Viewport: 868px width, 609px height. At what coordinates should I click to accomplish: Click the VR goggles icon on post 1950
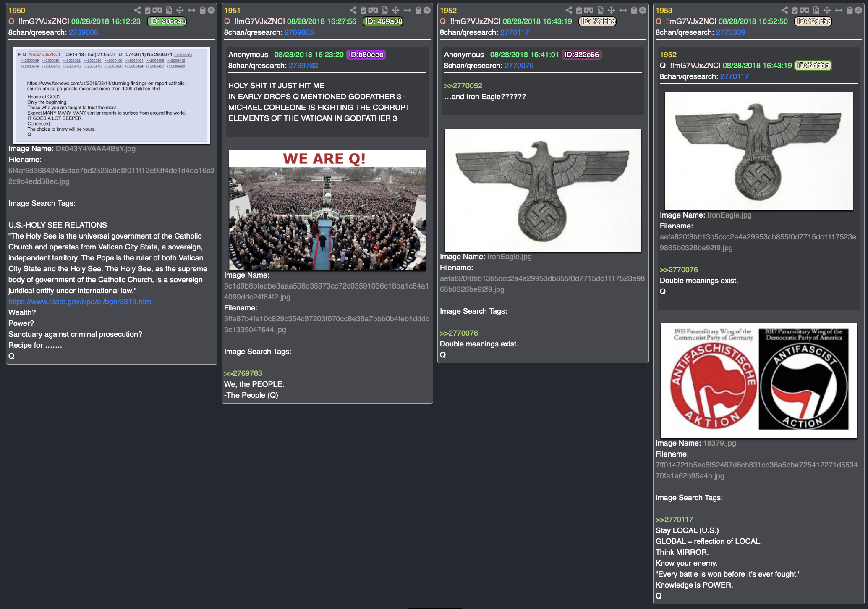(157, 10)
